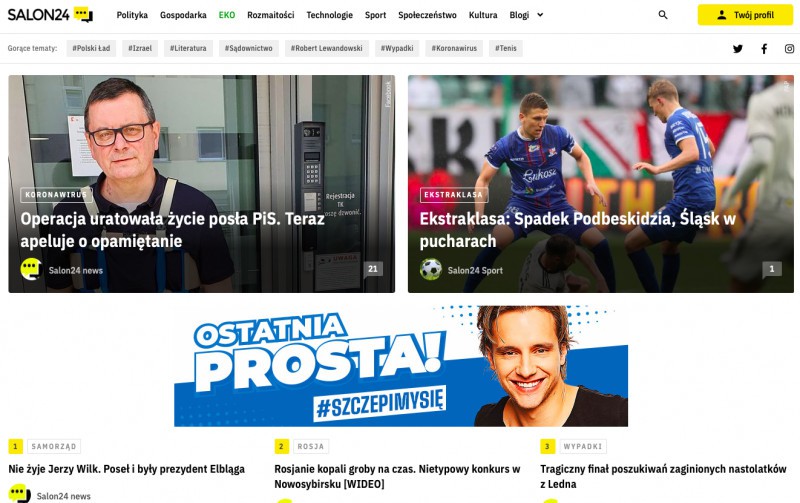Click the Salon24 logo
This screenshot has width=800, height=503.
point(50,15)
